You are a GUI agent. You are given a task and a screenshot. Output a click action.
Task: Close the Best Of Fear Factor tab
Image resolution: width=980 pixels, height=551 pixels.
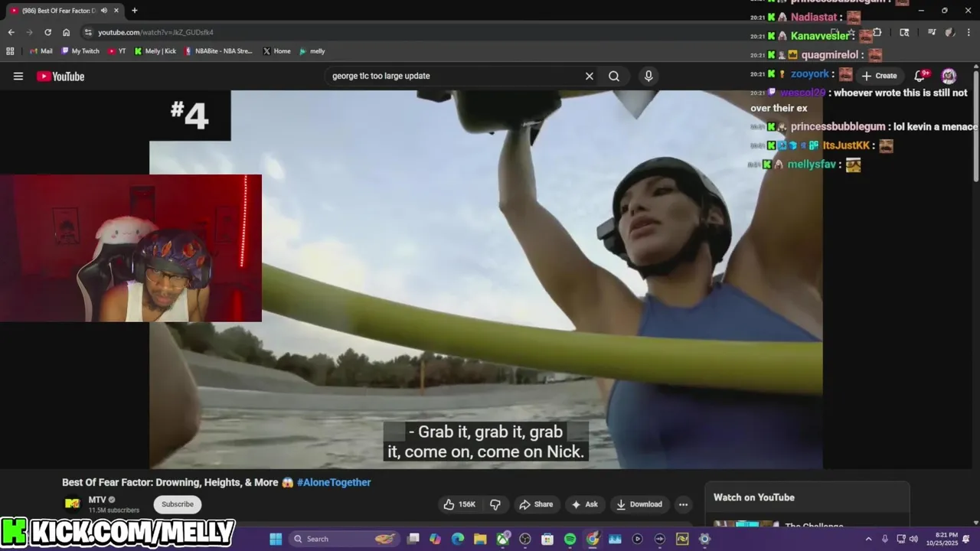[x=116, y=11]
